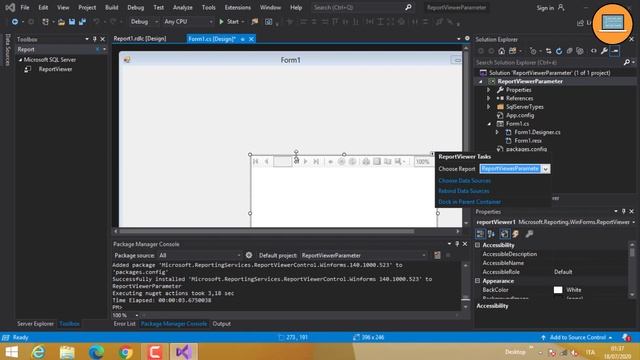Viewport: 640px width, 360px height.
Task: Open the Debug configuration dropdown
Action: 144,22
